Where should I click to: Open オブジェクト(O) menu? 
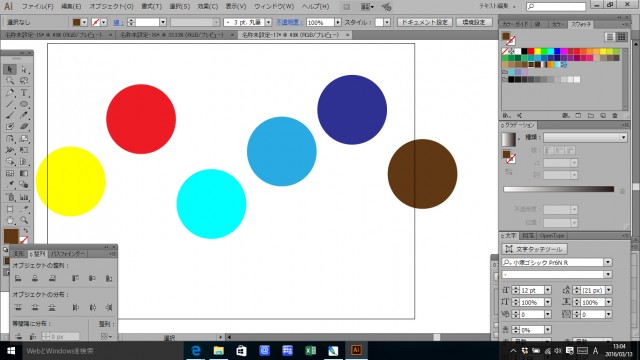pos(111,7)
